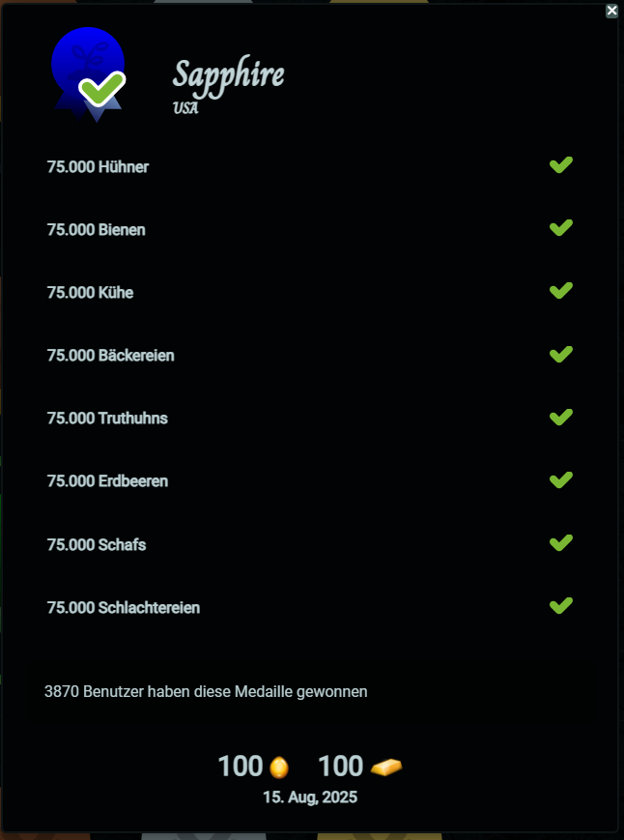Click the green check for 75.000 Kühe

click(561, 291)
